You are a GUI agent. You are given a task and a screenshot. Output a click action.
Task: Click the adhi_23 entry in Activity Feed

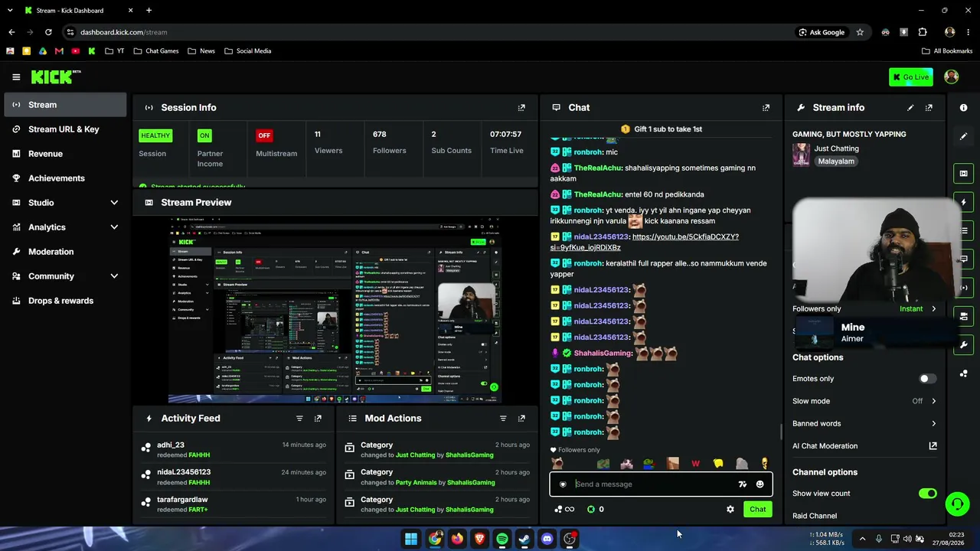coord(234,450)
